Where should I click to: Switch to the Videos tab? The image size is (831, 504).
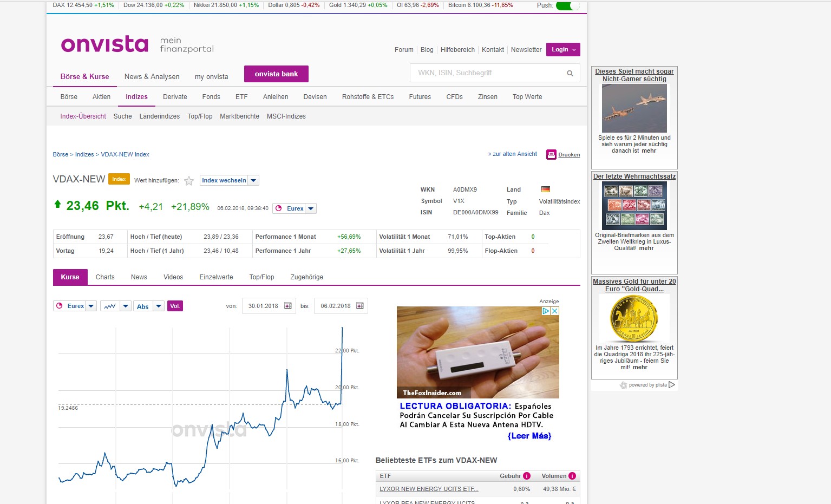pyautogui.click(x=173, y=277)
